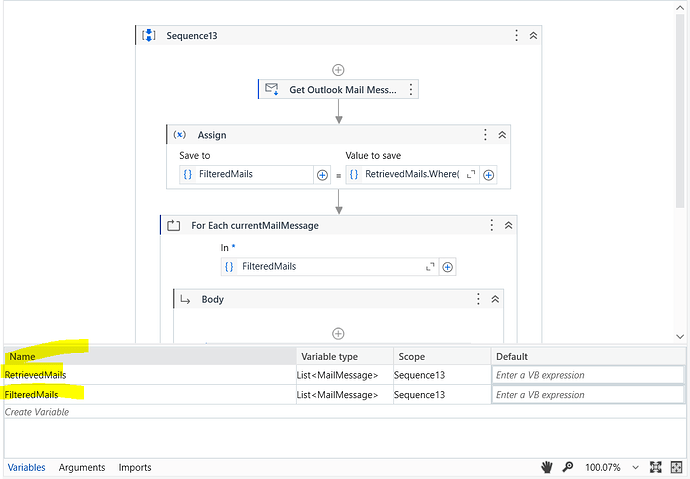The width and height of the screenshot is (690, 479).
Task: Click plus button beside Value to save
Action: pos(488,174)
